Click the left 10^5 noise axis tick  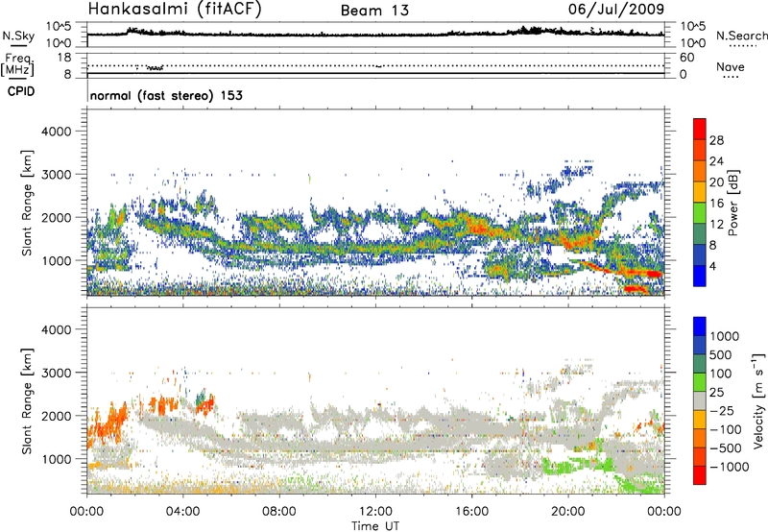59,27
